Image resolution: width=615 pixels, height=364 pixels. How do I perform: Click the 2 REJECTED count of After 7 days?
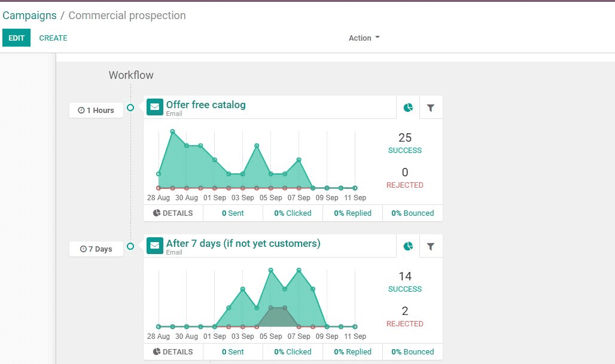point(405,317)
